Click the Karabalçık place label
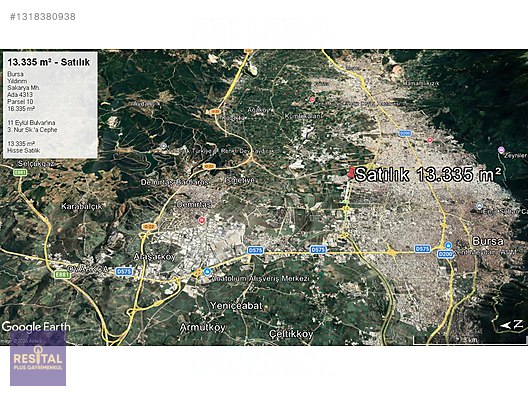Viewport: 528px width, 396px height. coord(81,206)
